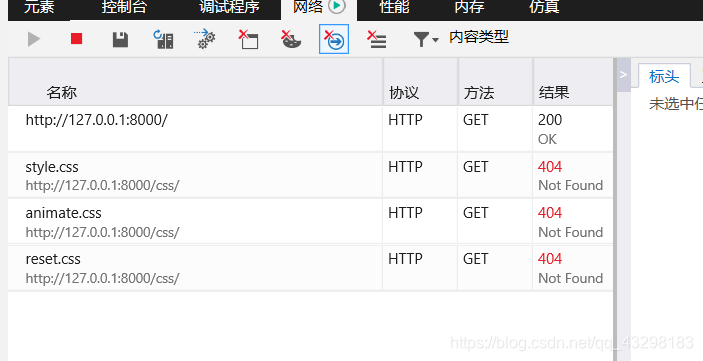Click GET method cell for reset.css
Viewport: 703px width, 361px height.
[x=495, y=268]
